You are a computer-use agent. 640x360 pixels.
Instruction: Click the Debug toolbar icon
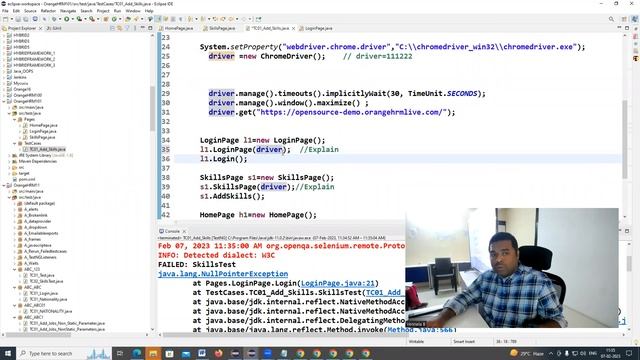54,19
